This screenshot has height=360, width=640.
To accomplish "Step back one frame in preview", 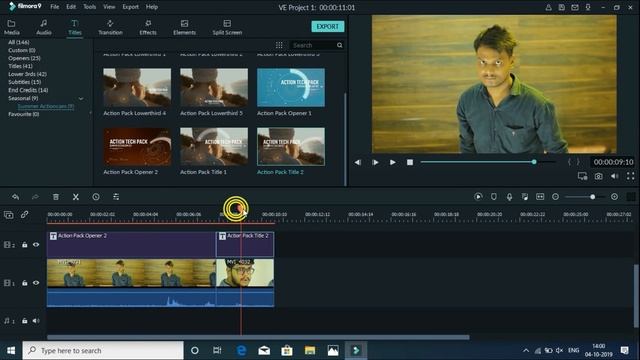I will point(358,162).
